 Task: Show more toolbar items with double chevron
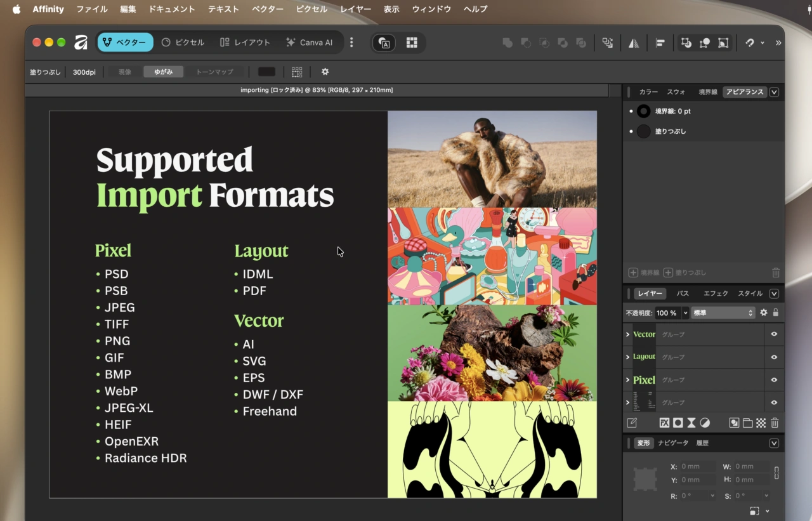[x=778, y=43]
